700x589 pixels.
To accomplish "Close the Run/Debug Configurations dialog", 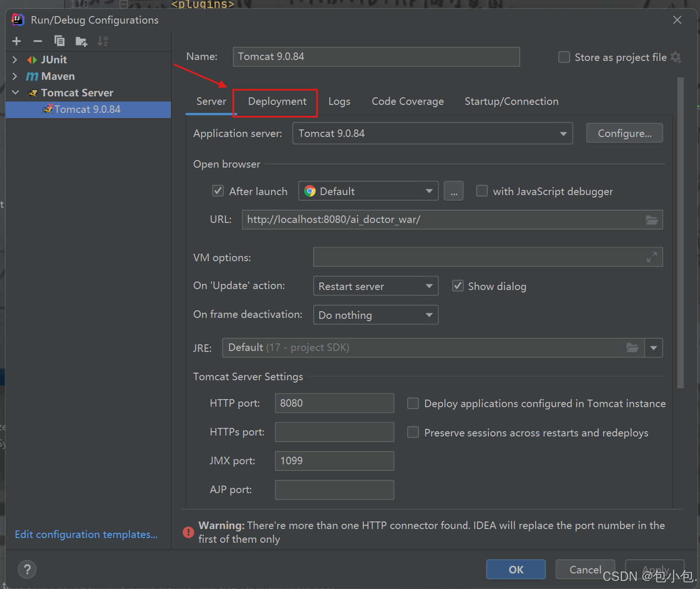I will 677,20.
